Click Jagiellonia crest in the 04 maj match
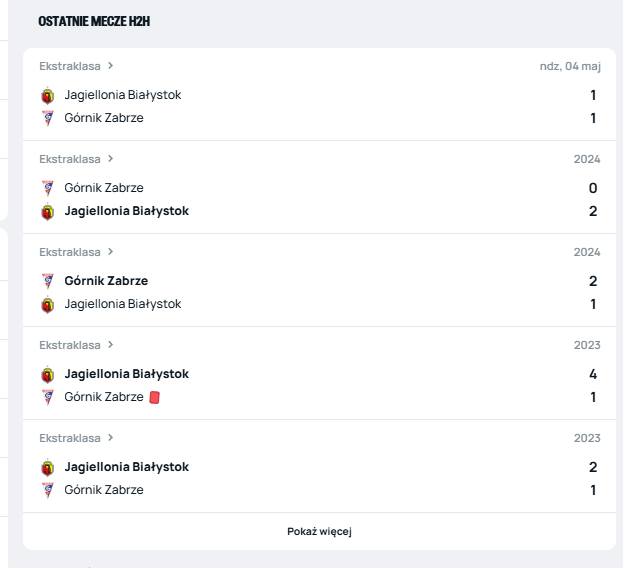Image resolution: width=623 pixels, height=568 pixels. pos(47,96)
